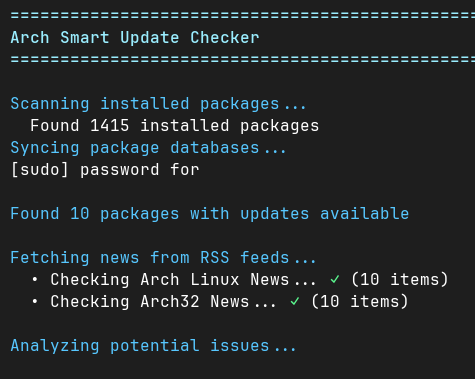
Task: Click 'Found 10 packages with updates available'
Action: [x=210, y=214]
